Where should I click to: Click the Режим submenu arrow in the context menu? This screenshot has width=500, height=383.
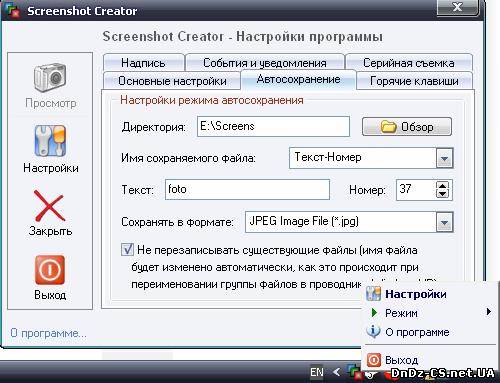tap(488, 312)
